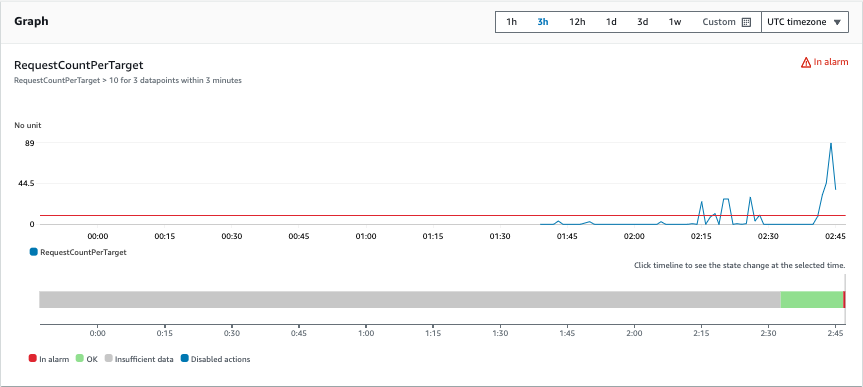
Task: Click the 2:30 label on timeline axis
Action: pos(768,334)
